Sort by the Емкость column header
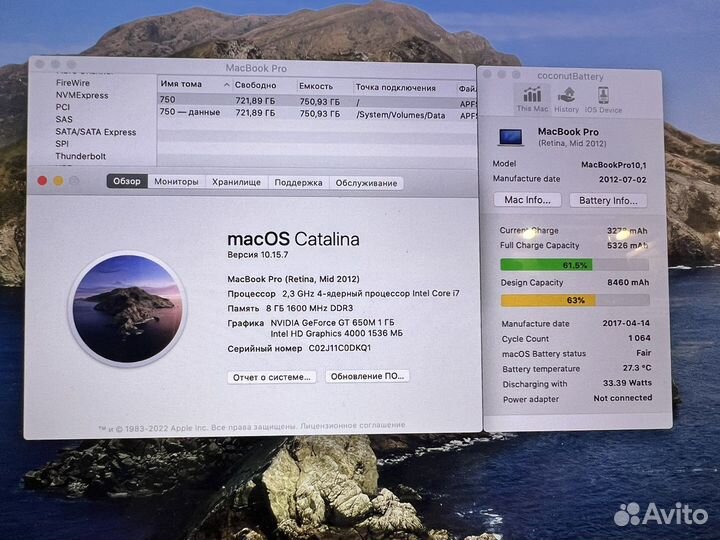This screenshot has height=540, width=720. point(324,86)
